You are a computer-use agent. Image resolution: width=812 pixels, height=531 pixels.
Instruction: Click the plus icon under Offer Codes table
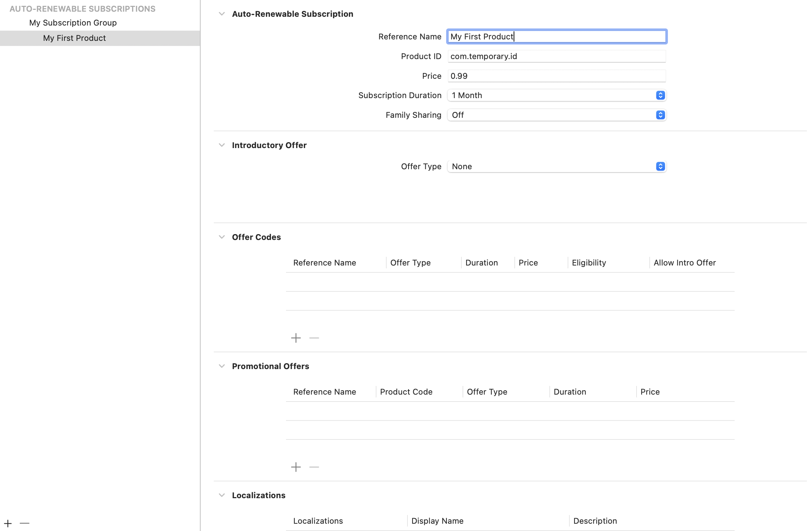(x=296, y=338)
